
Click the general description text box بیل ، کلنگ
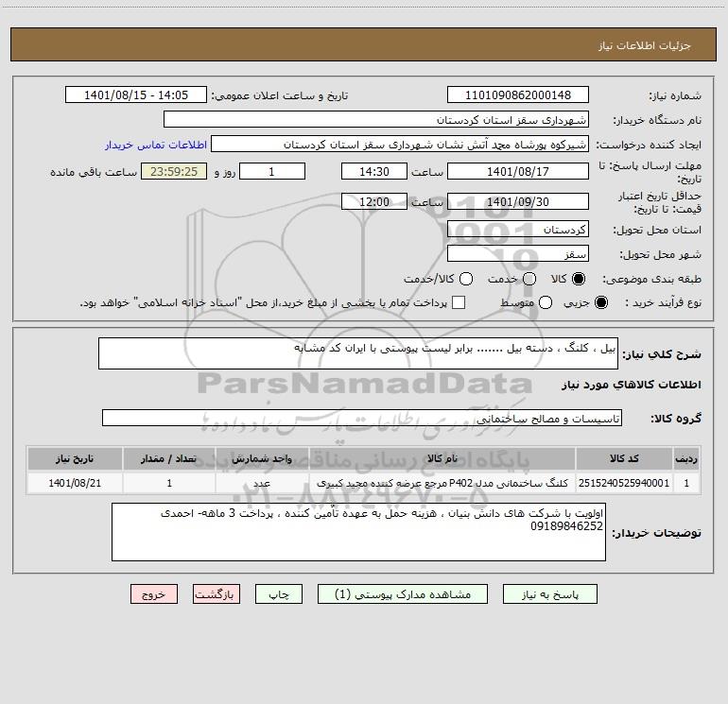[358, 353]
